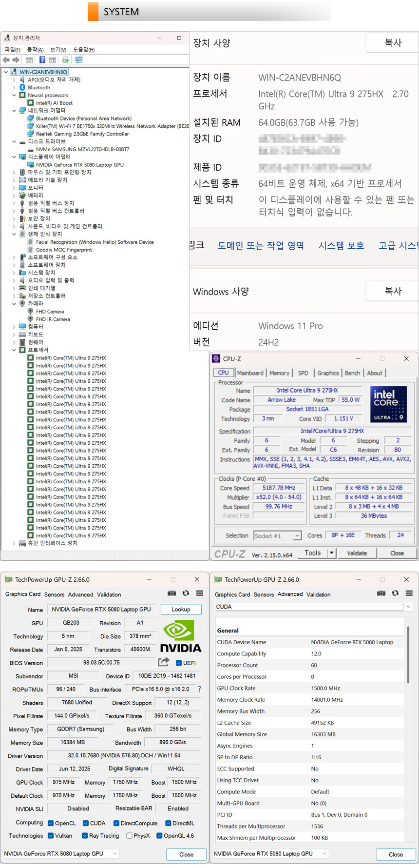Click the refresh icon above the CUDA dropdown
This screenshot has height=868, width=419.
coord(395,593)
